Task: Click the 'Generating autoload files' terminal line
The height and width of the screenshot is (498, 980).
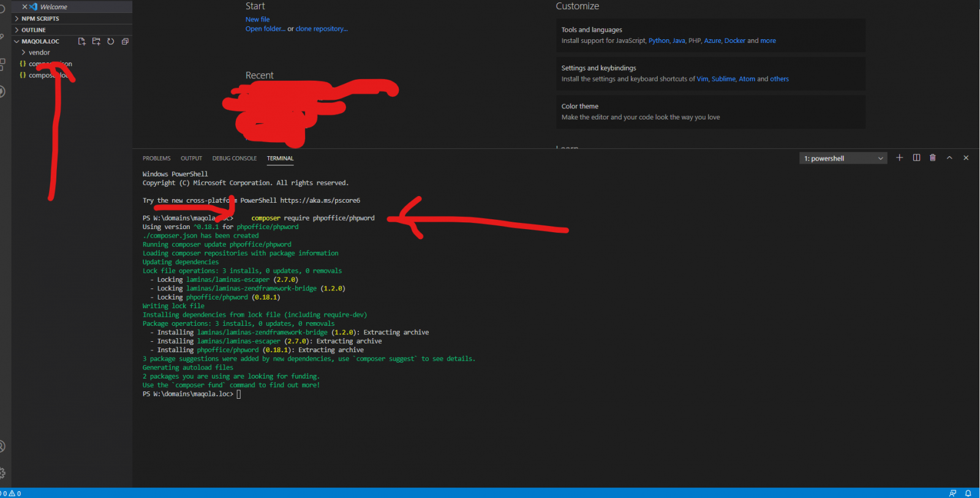Action: 188,368
